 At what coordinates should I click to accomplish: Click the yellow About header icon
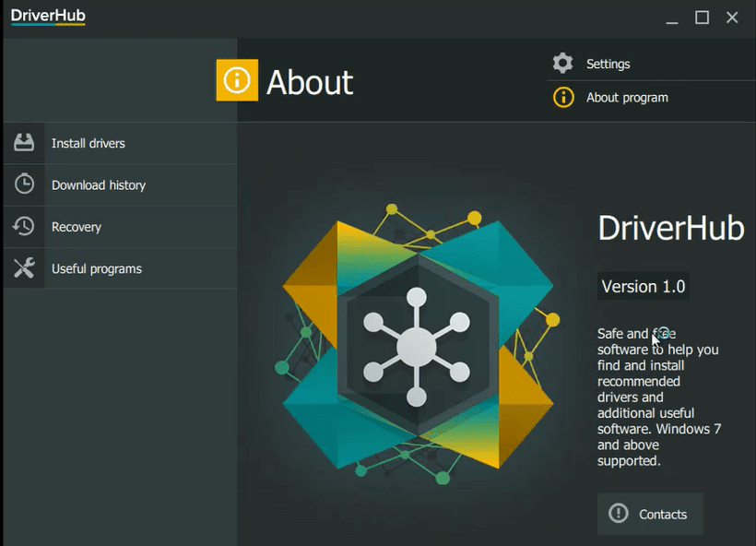tap(237, 80)
